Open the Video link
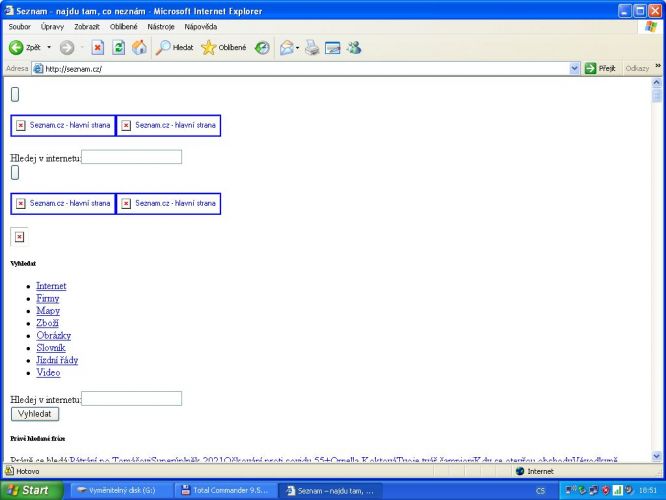Screen dimensions: 666x500 coord(48,372)
